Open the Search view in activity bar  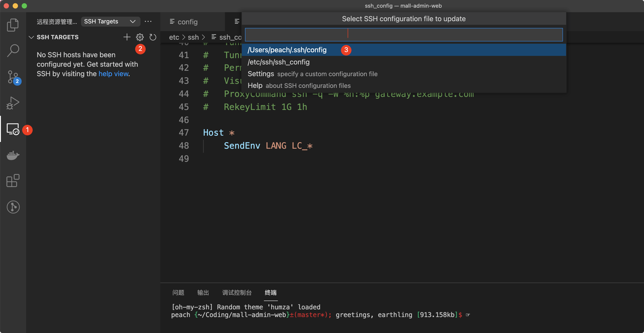click(13, 50)
